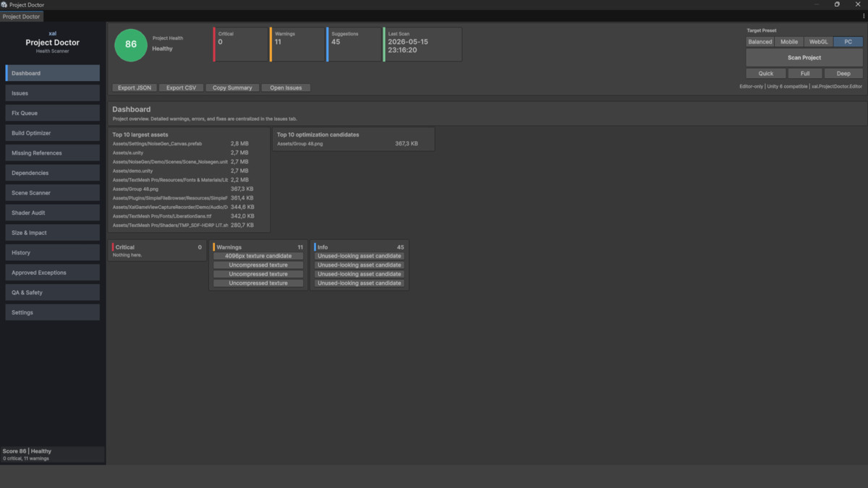Open Settings in the sidebar
The image size is (868, 488).
tap(53, 312)
